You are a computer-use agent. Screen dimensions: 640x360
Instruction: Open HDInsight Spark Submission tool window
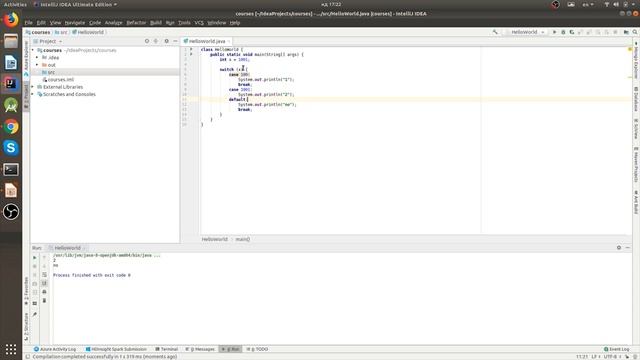tap(116, 349)
